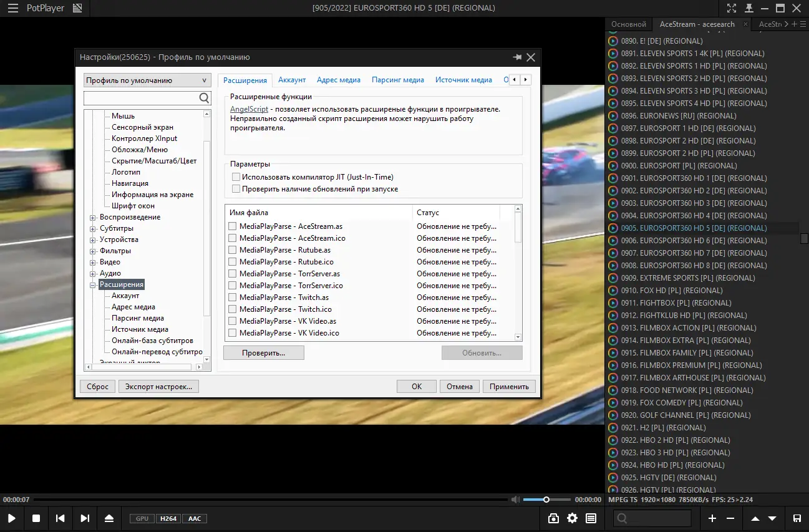The width and height of the screenshot is (809, 532).
Task: Switch to the Основной playlist tab
Action: [x=628, y=24]
